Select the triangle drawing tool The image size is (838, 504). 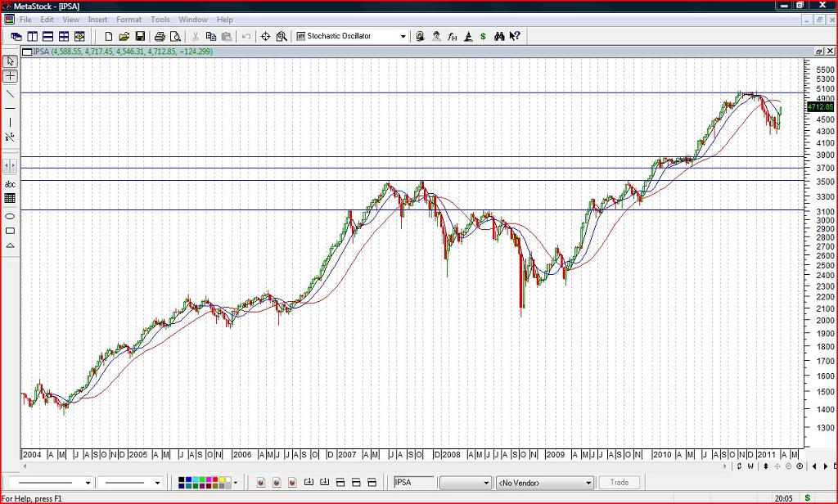pos(10,245)
